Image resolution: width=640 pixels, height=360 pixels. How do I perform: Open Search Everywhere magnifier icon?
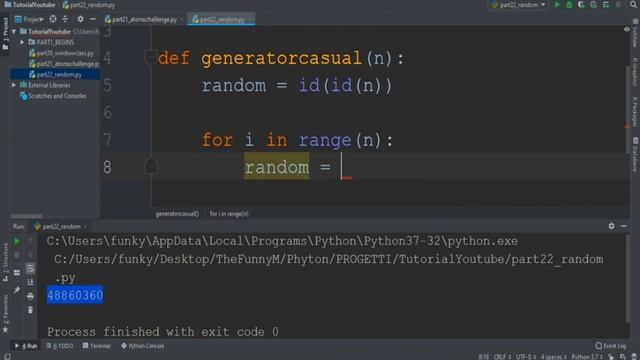point(634,5)
